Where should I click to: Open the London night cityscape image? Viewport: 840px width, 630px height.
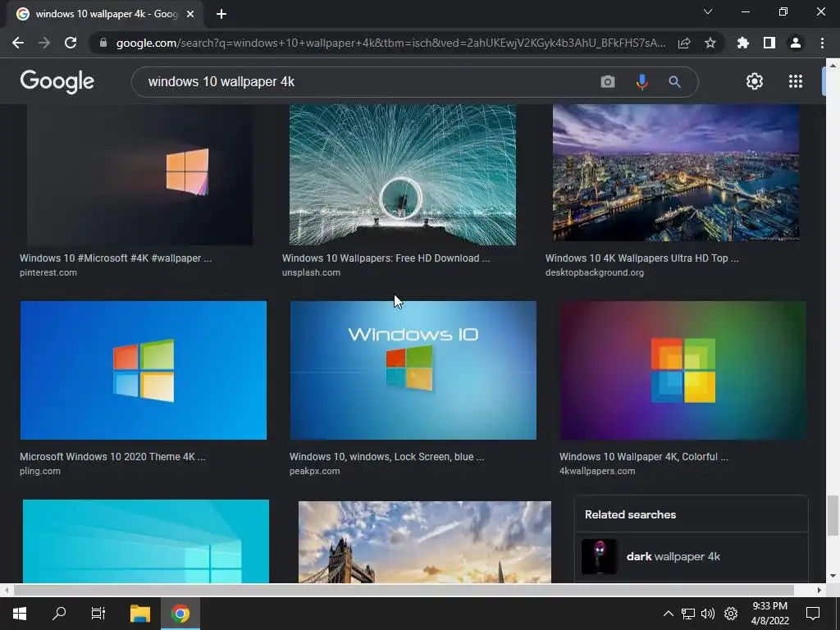pyautogui.click(x=676, y=172)
